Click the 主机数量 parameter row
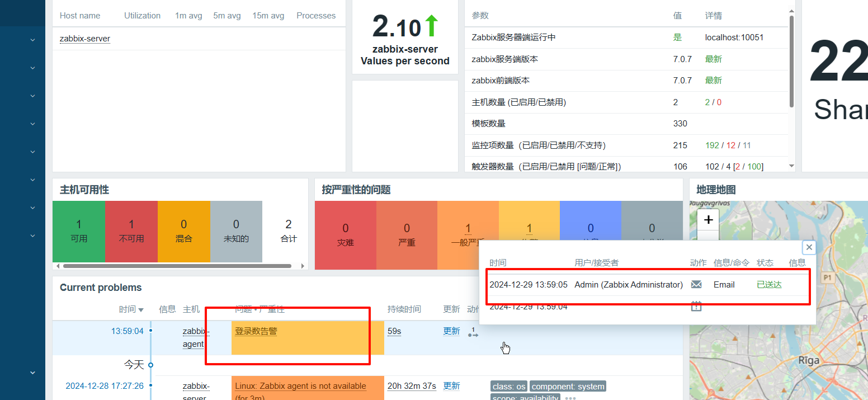Image resolution: width=868 pixels, height=400 pixels. pos(626,102)
